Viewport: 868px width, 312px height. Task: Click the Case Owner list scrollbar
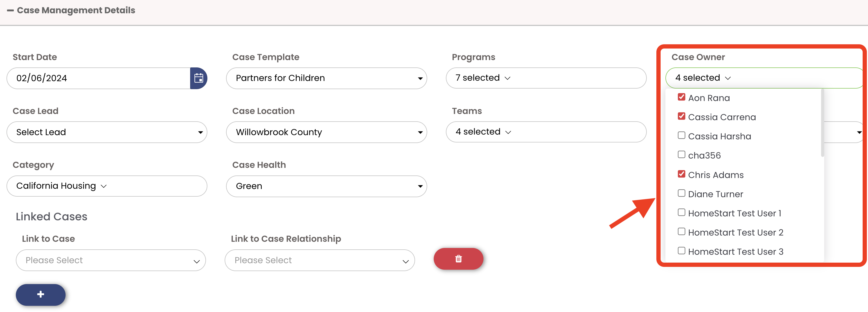(822, 123)
